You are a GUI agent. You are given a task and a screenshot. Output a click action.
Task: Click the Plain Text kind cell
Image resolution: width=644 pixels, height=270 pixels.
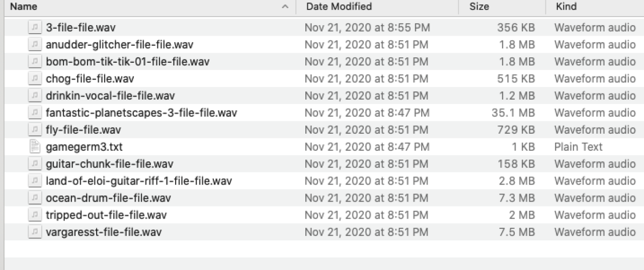coord(578,147)
